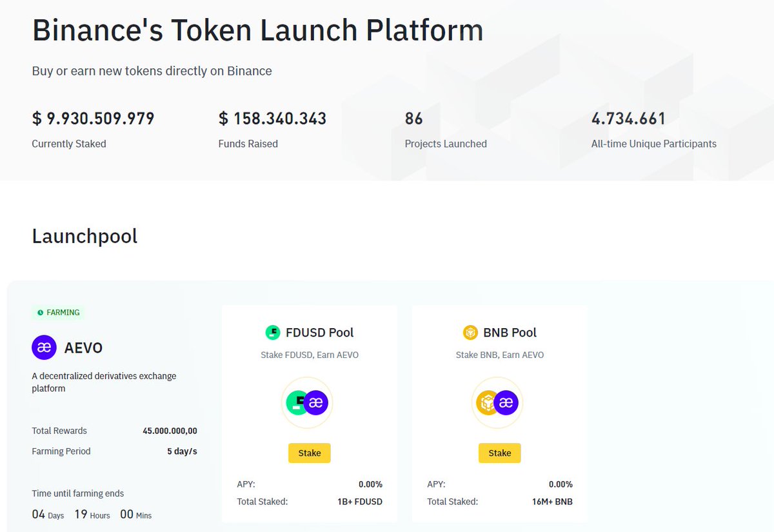Click the 'Time until farming ends' label
The width and height of the screenshot is (774, 532).
click(78, 493)
